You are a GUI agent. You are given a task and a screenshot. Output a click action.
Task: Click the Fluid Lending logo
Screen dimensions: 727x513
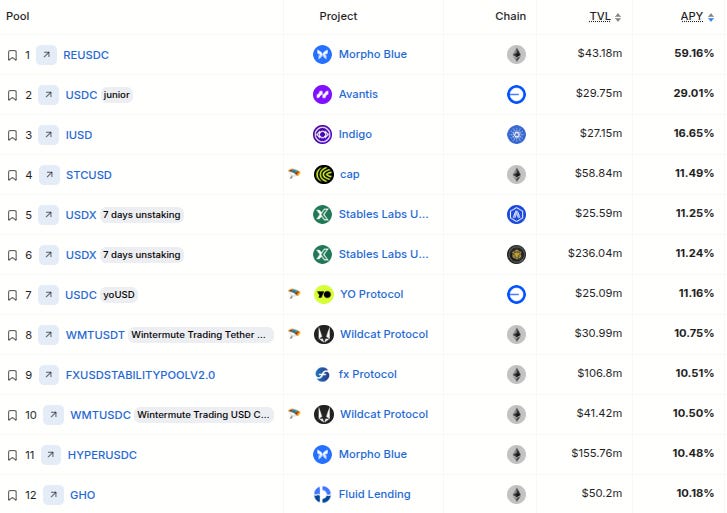click(322, 494)
